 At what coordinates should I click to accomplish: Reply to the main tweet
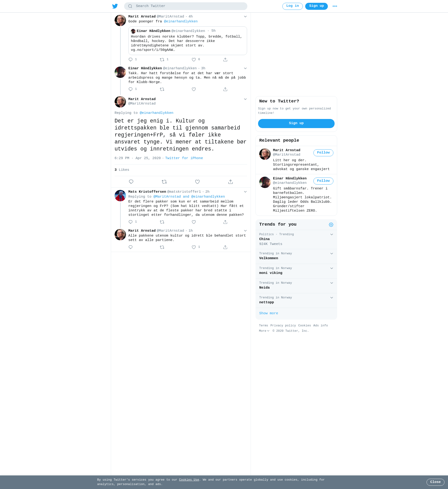click(x=131, y=182)
